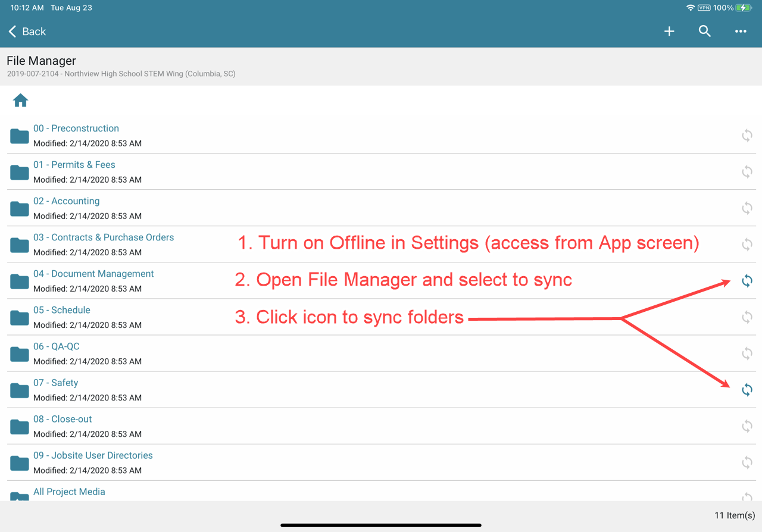Open the All Project Media folder
762x532 pixels.
click(69, 492)
